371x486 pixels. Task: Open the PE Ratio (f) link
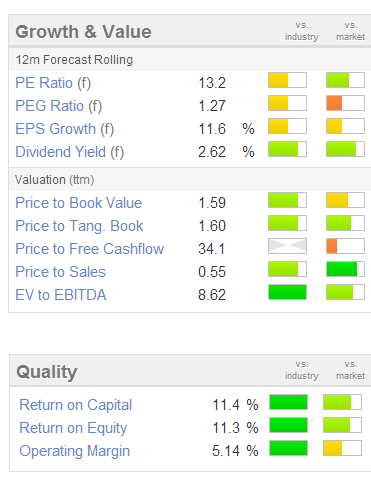click(53, 83)
